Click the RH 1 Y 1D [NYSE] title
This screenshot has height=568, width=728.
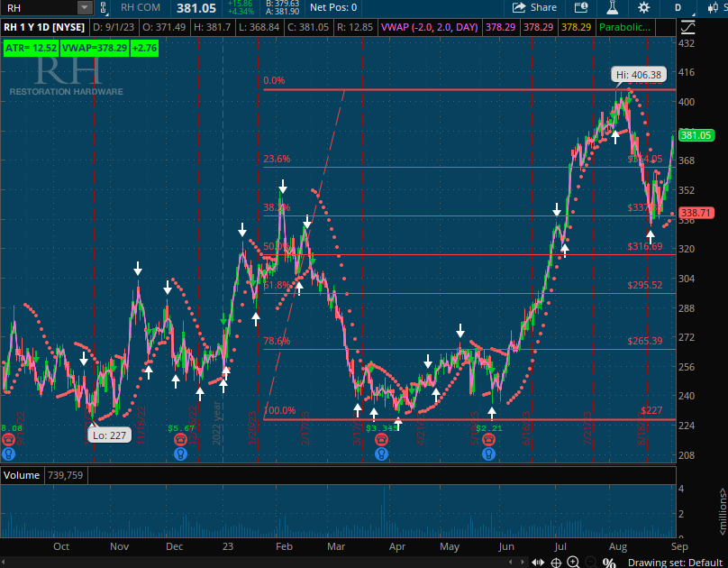point(44,27)
